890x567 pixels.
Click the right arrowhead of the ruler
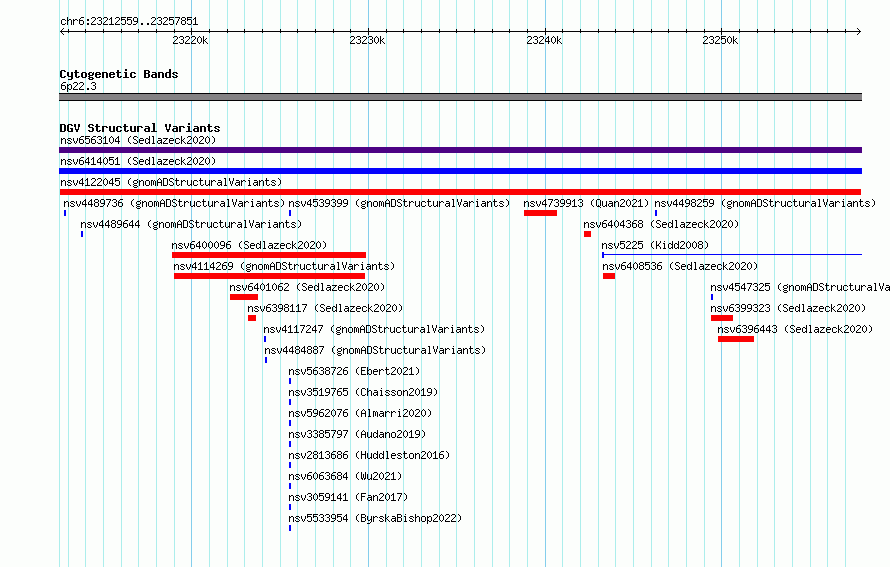coord(859,31)
